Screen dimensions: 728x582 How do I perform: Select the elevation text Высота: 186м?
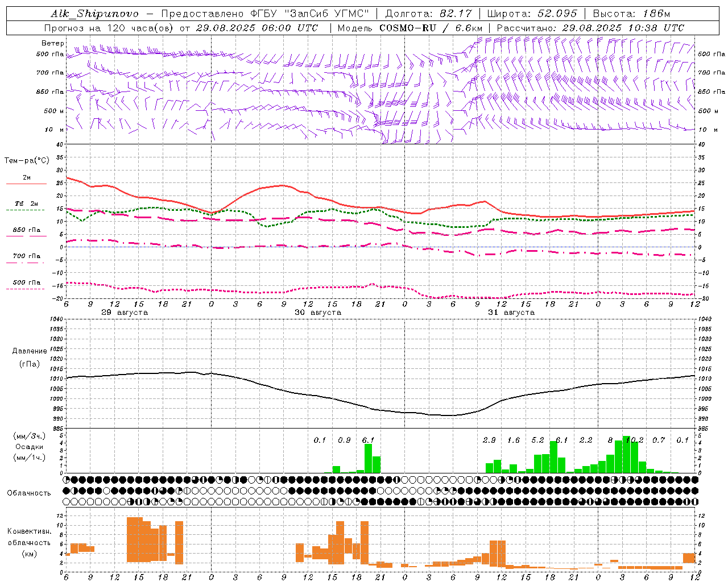[631, 14]
